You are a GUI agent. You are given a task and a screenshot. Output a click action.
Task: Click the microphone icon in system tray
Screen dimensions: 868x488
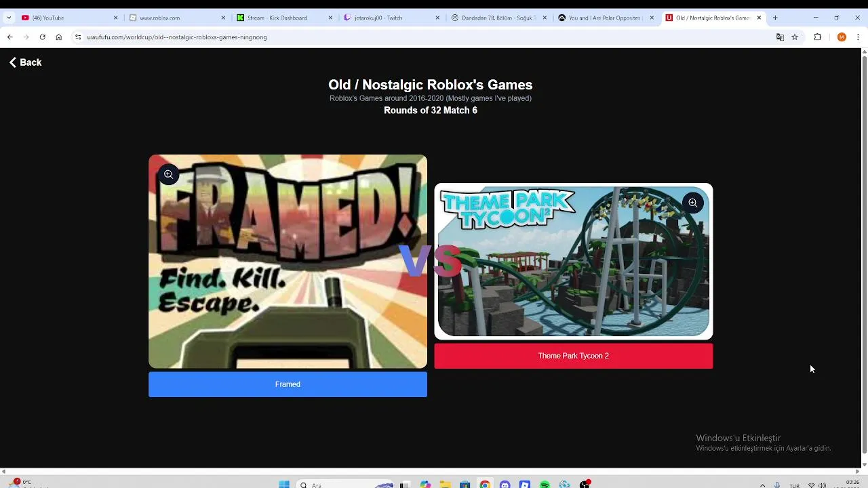coord(777,485)
